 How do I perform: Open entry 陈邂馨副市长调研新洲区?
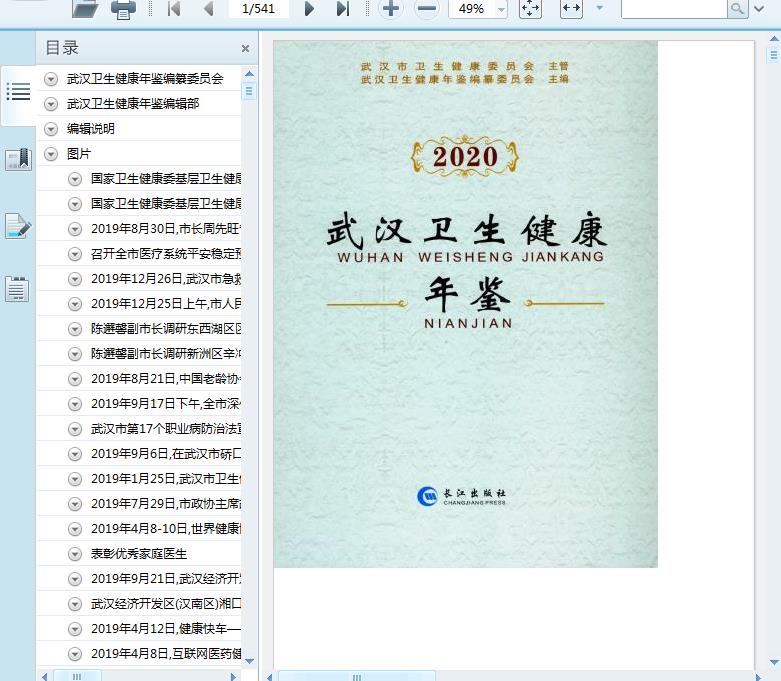click(166, 354)
